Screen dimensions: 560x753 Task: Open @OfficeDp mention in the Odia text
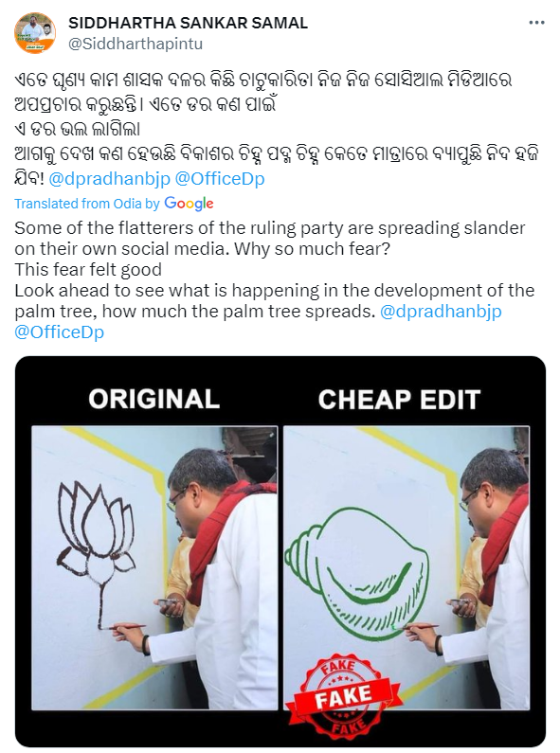(x=220, y=179)
